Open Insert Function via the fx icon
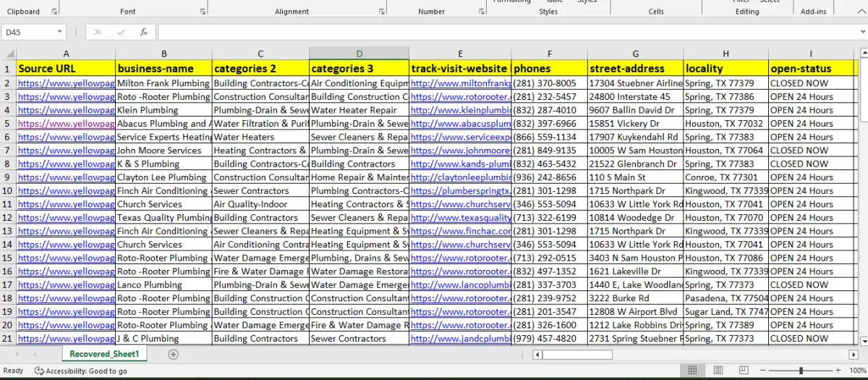Image resolution: width=868 pixels, height=380 pixels. [x=144, y=33]
